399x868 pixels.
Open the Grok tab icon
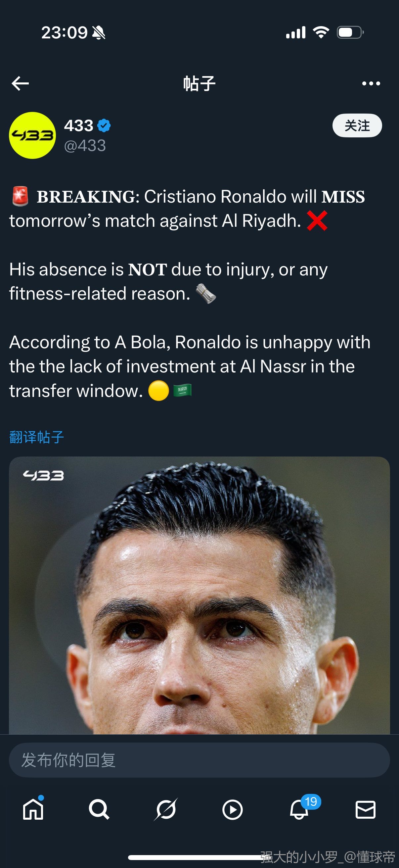coord(166,809)
